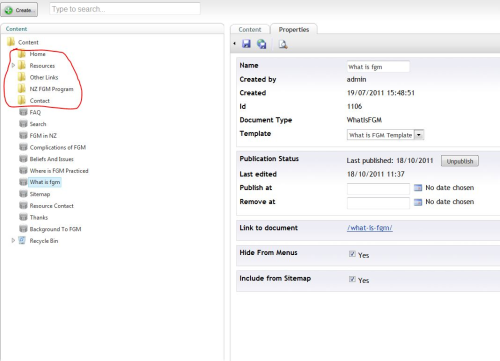500x361 pixels.
Task: Open calendar for Remove at date
Action: click(418, 202)
